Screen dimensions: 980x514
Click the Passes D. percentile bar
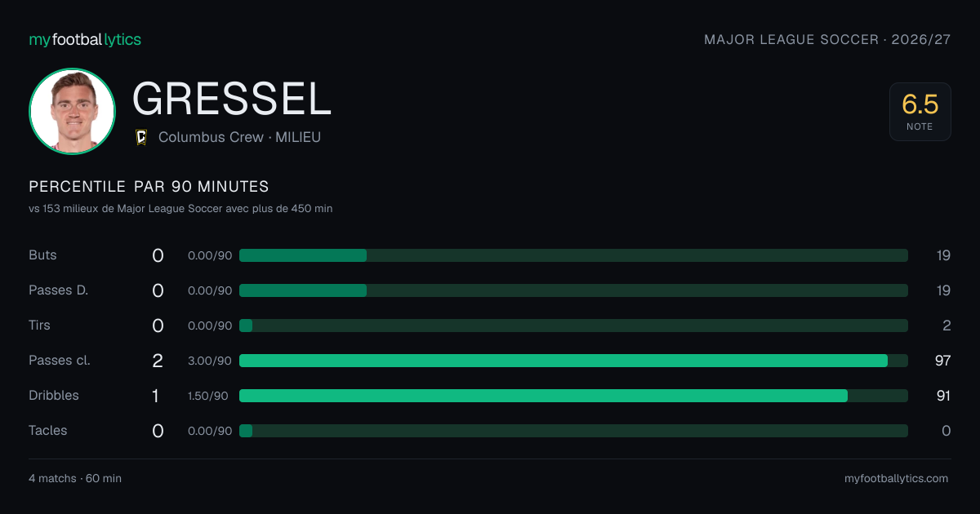[573, 290]
